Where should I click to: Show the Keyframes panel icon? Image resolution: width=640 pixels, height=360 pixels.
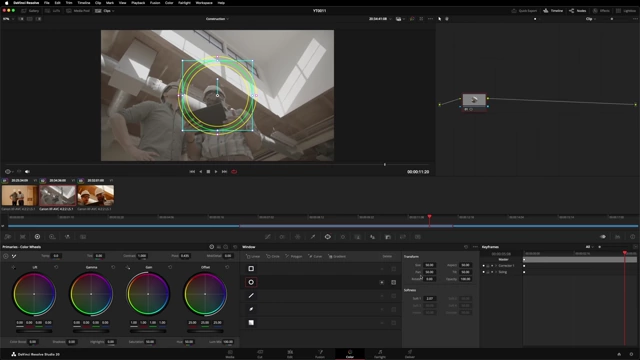(x=603, y=237)
